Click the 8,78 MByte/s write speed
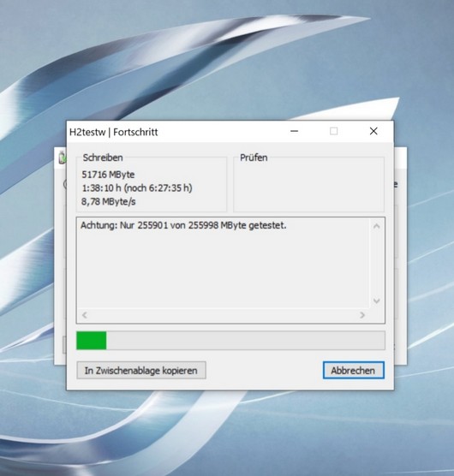The height and width of the screenshot is (476, 454). point(109,201)
